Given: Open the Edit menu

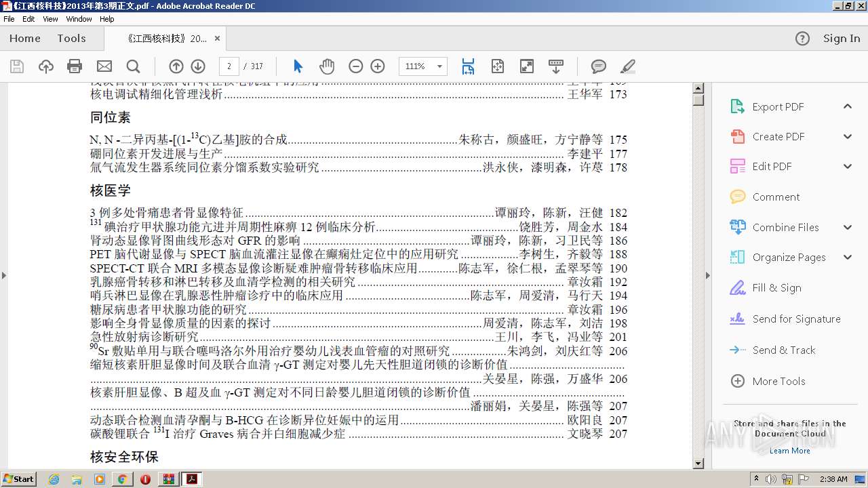Looking at the screenshot, I should tap(28, 19).
